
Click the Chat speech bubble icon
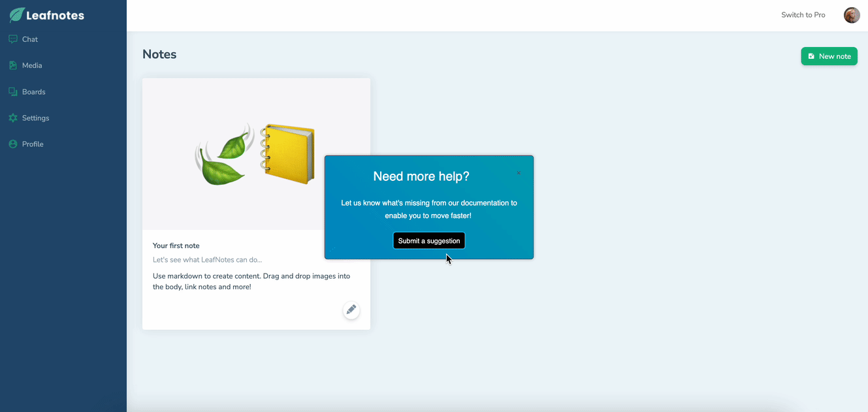13,39
